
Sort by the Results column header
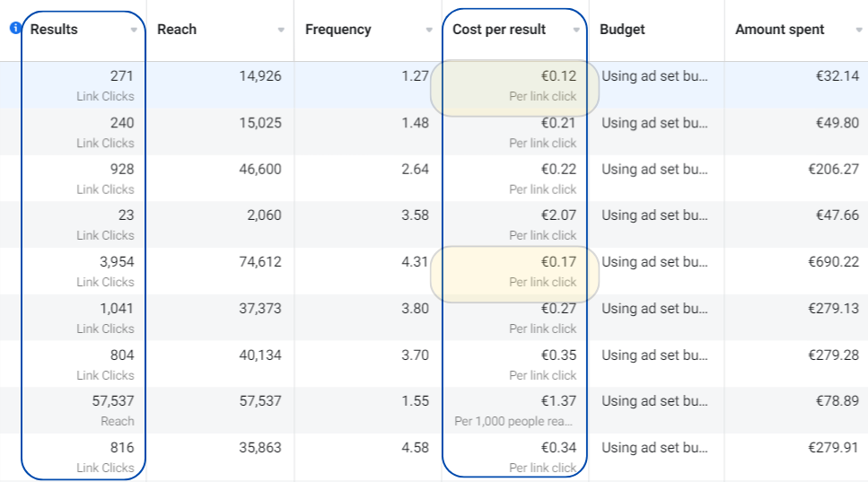click(55, 30)
